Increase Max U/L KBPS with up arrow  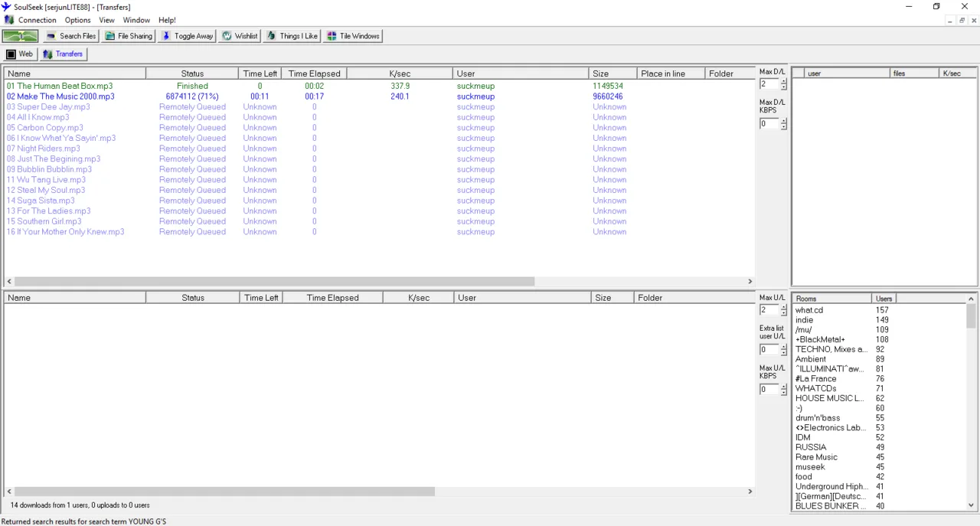click(783, 387)
